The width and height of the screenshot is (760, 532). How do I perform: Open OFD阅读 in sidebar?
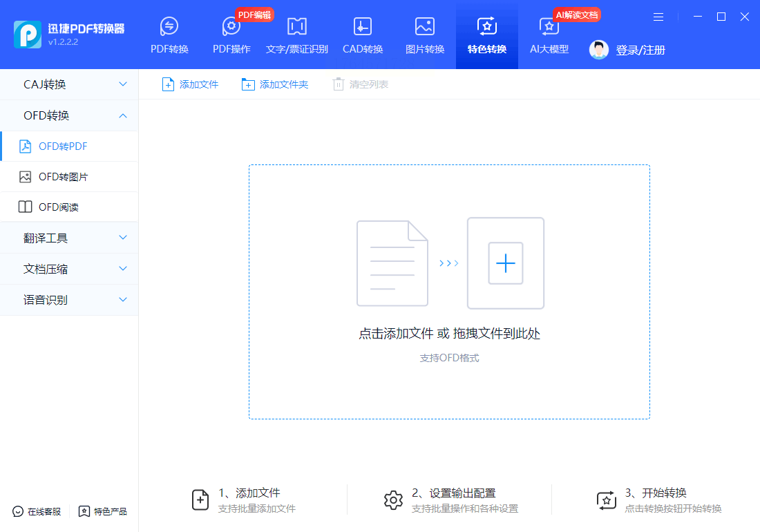(x=69, y=207)
